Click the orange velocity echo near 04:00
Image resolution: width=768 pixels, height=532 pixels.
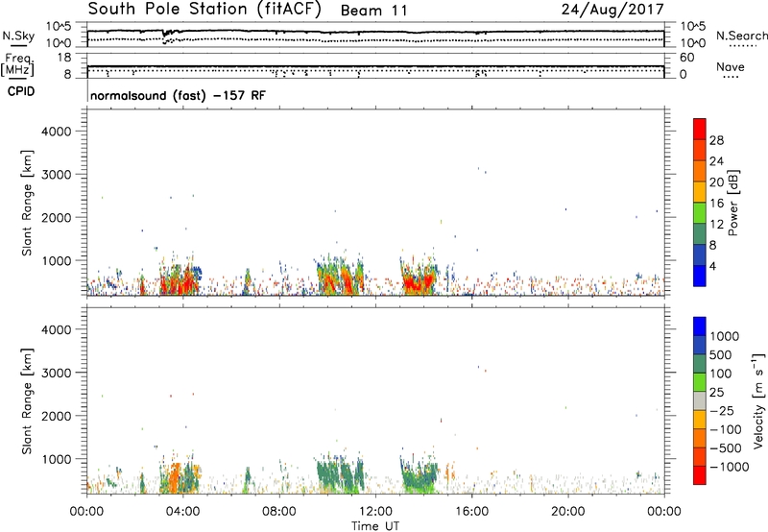coord(176,477)
